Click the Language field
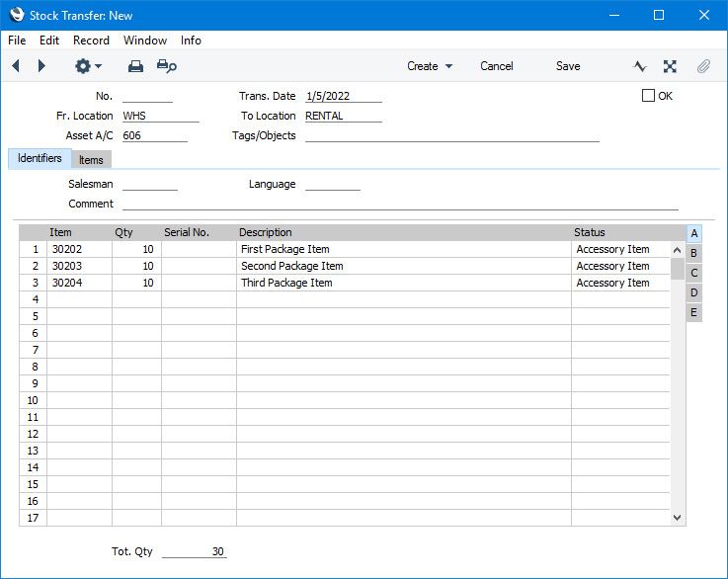The height and width of the screenshot is (579, 728). point(333,184)
